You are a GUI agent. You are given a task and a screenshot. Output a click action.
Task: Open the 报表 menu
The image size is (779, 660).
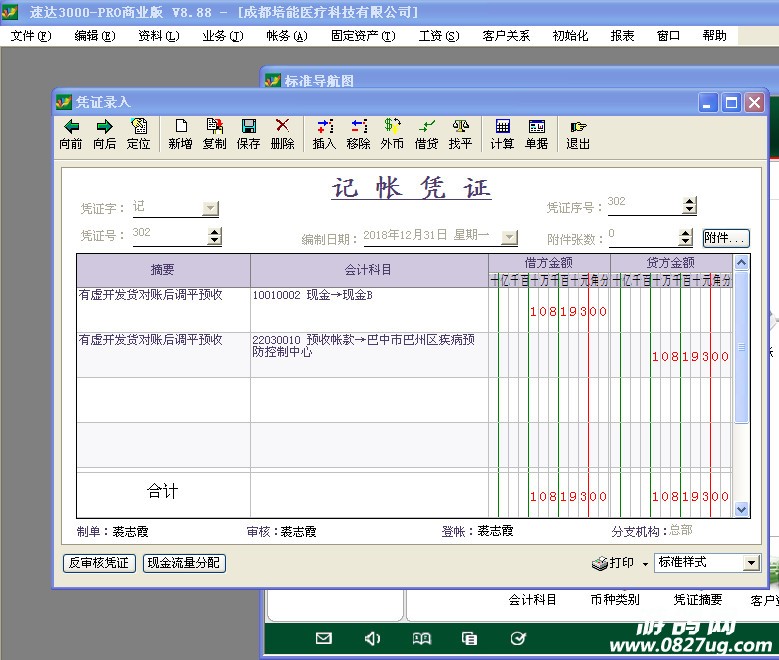(622, 36)
